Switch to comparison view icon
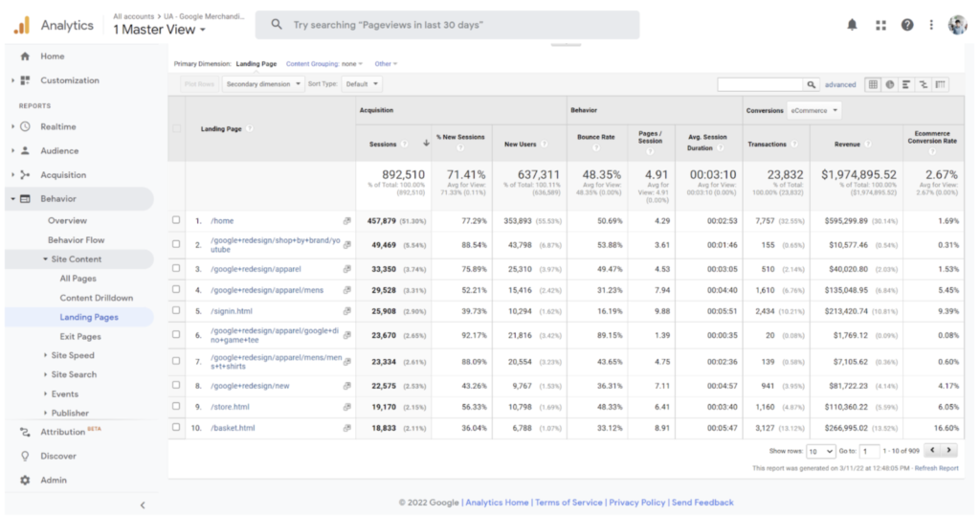 click(924, 84)
